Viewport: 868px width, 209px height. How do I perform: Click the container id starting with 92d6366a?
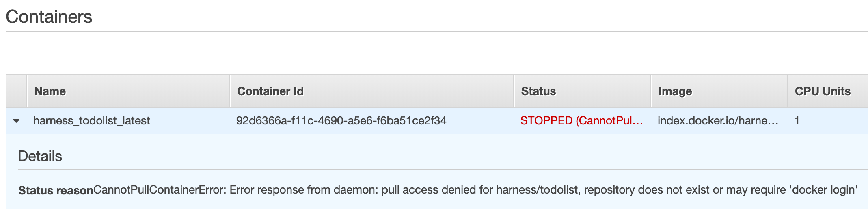point(341,121)
